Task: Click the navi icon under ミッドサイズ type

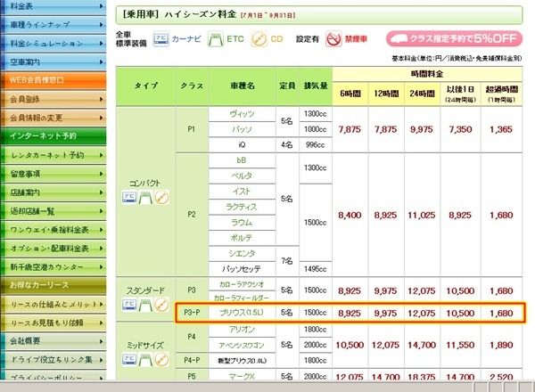Action: (129, 359)
